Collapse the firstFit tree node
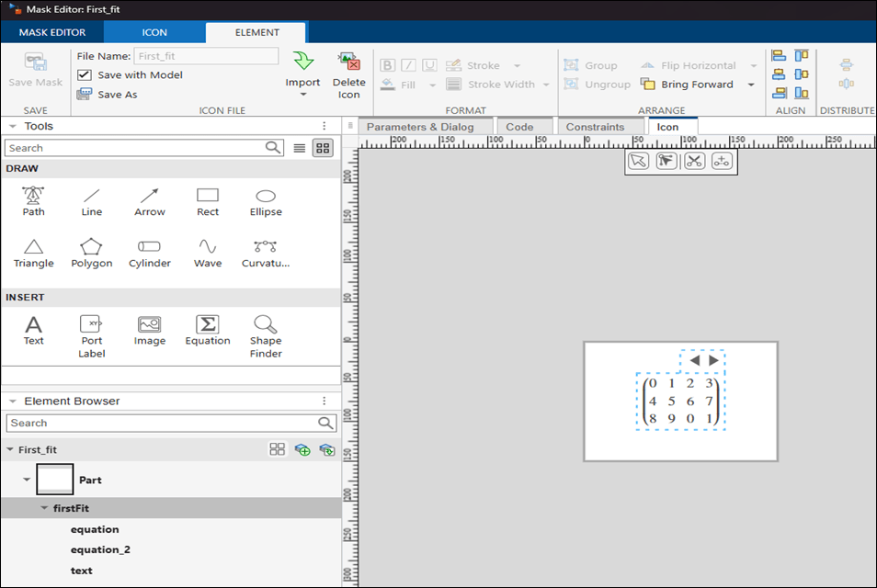 coord(44,508)
